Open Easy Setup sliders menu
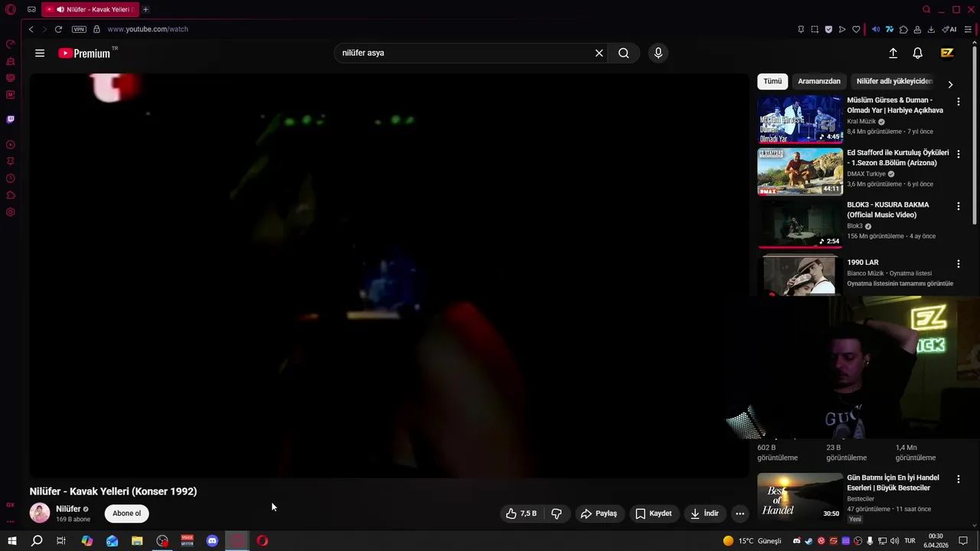Screen dimensions: 980x551 (968, 29)
